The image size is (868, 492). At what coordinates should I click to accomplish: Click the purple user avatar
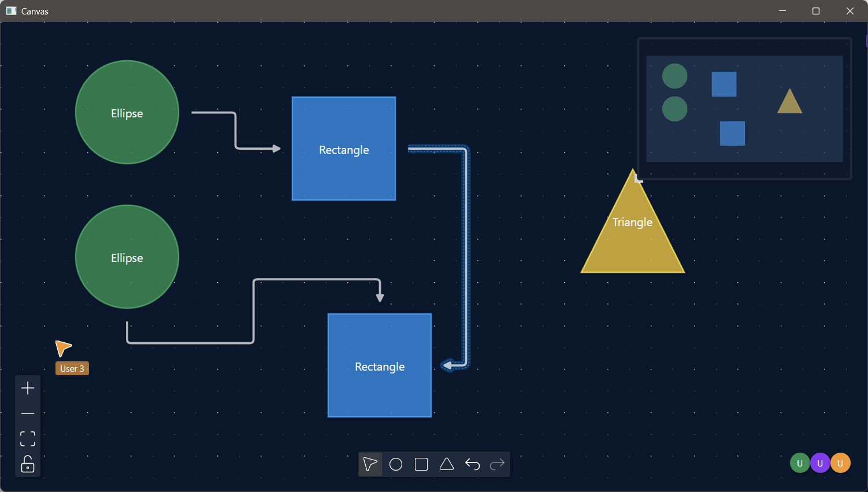pyautogui.click(x=820, y=463)
